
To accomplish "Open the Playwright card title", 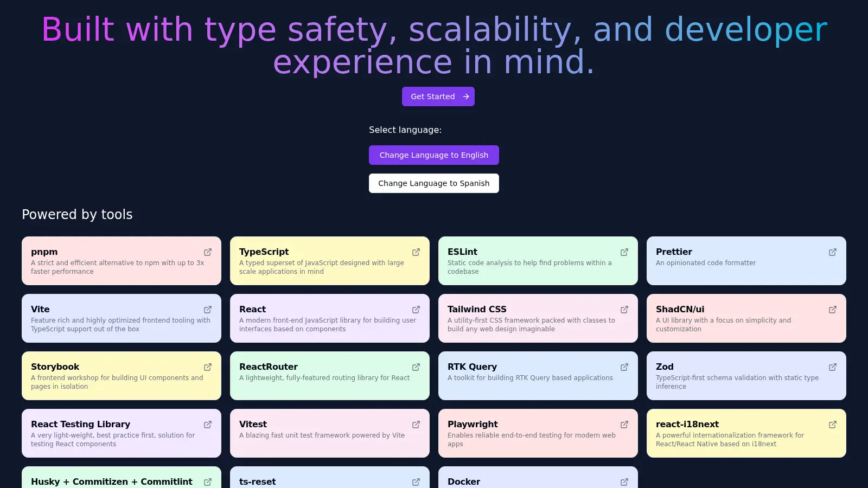I will pos(473,424).
